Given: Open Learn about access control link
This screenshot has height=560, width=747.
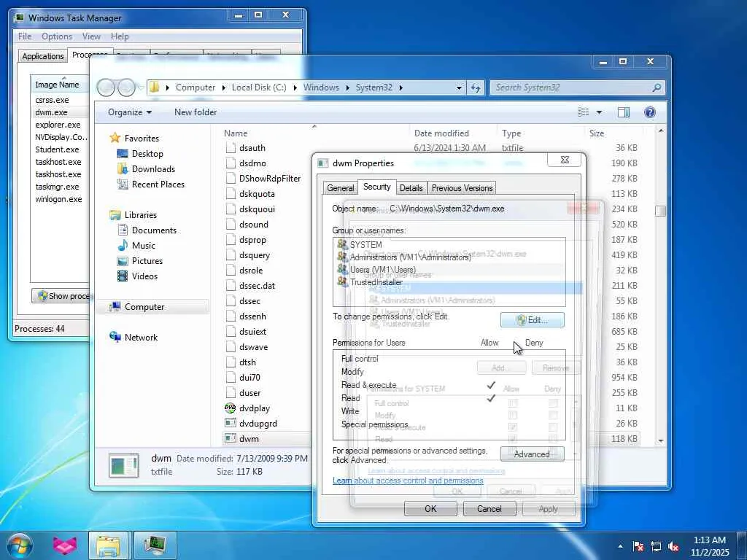Looking at the screenshot, I should point(408,481).
